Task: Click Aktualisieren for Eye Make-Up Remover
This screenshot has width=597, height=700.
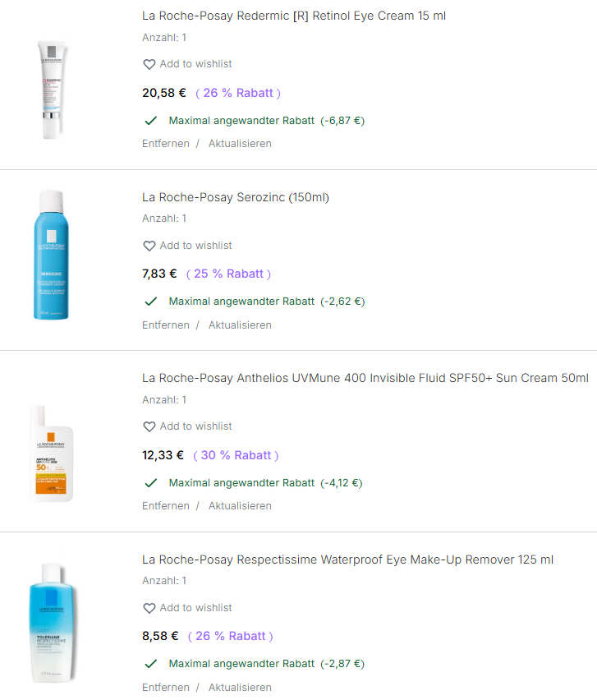Action: 240,688
